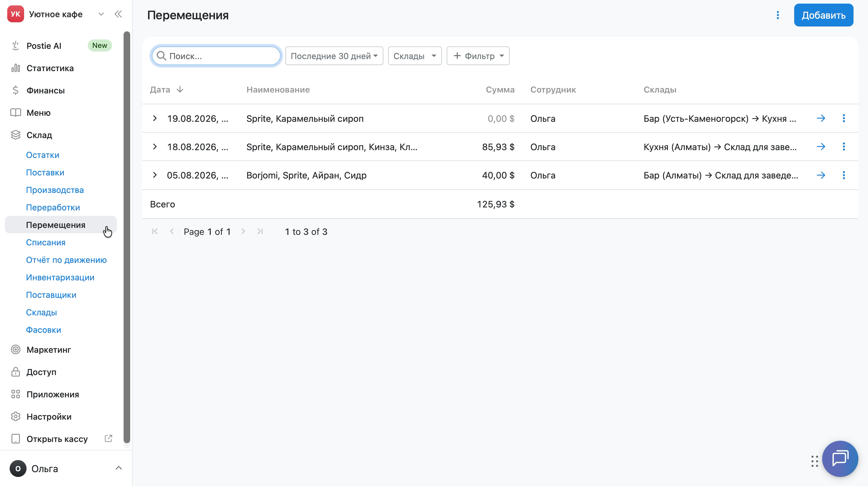Open the three-dot menu for the 05.08.2026 row
The width and height of the screenshot is (868, 486).
(x=844, y=175)
